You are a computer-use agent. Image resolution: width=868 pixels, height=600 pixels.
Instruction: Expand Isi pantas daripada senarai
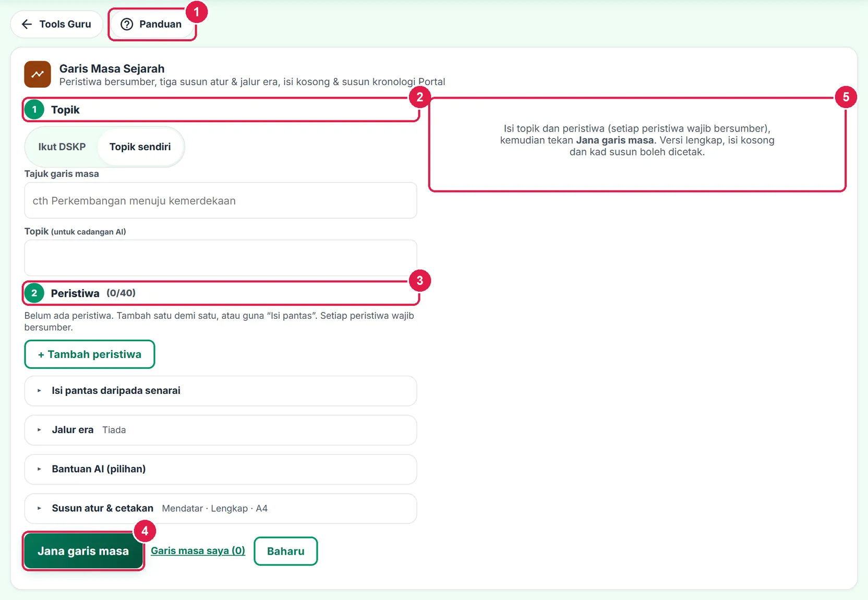pos(221,391)
